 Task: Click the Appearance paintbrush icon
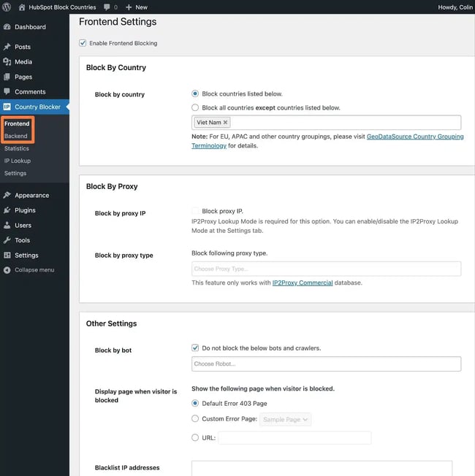coord(7,195)
